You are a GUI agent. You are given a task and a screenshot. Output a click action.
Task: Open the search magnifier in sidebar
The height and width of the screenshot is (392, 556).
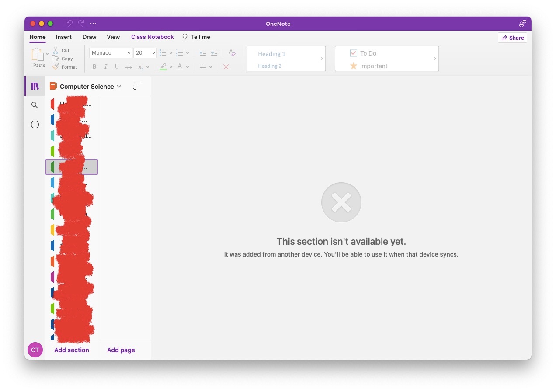pos(35,105)
